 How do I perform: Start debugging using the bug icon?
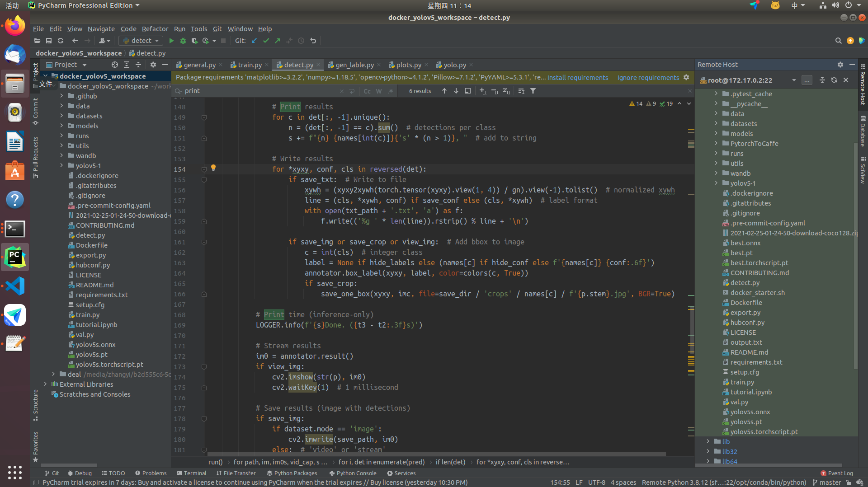pyautogui.click(x=183, y=41)
